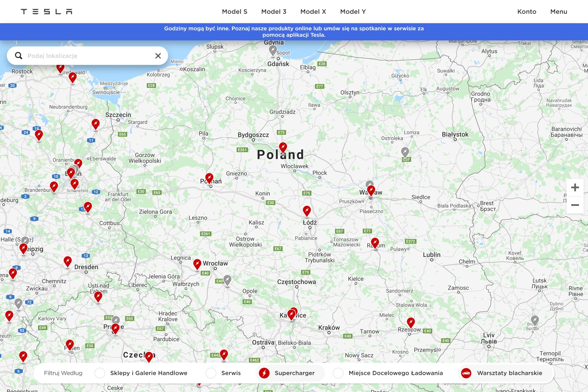Clear the location search with X
Screen dimensions: 588x392
tap(158, 56)
